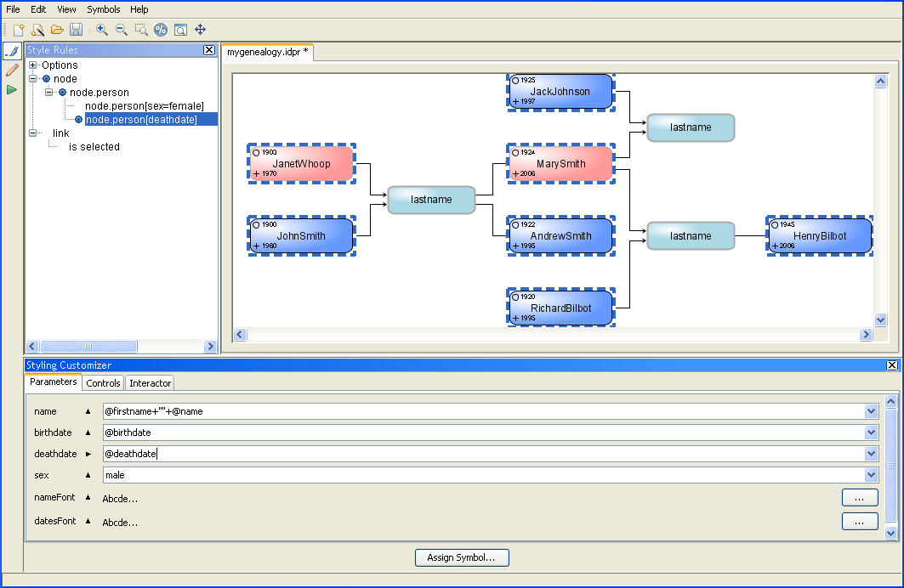The height and width of the screenshot is (588, 904).
Task: Expand the Options tree node
Action: (x=33, y=65)
